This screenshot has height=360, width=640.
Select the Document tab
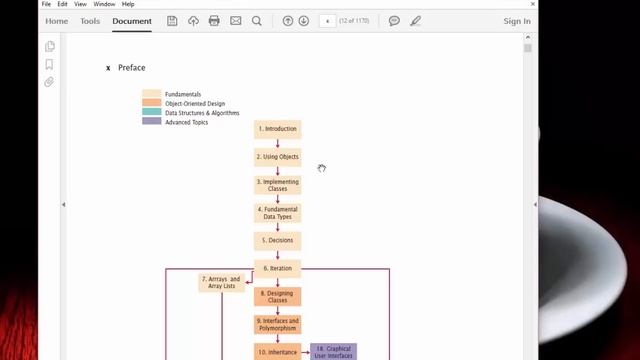[132, 21]
